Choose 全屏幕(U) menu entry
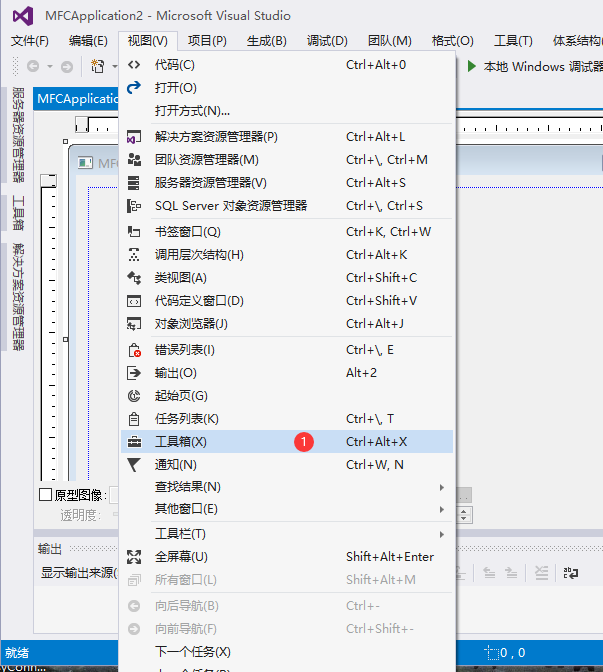 [287, 557]
